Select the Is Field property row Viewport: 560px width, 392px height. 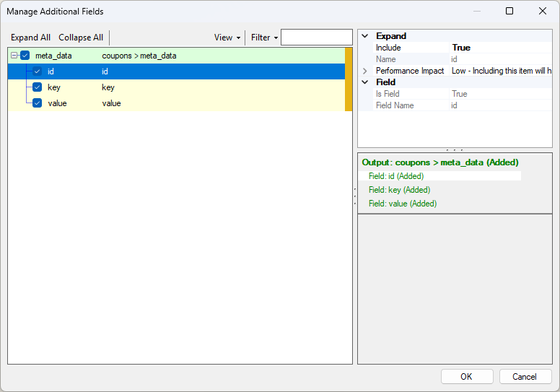(462, 94)
